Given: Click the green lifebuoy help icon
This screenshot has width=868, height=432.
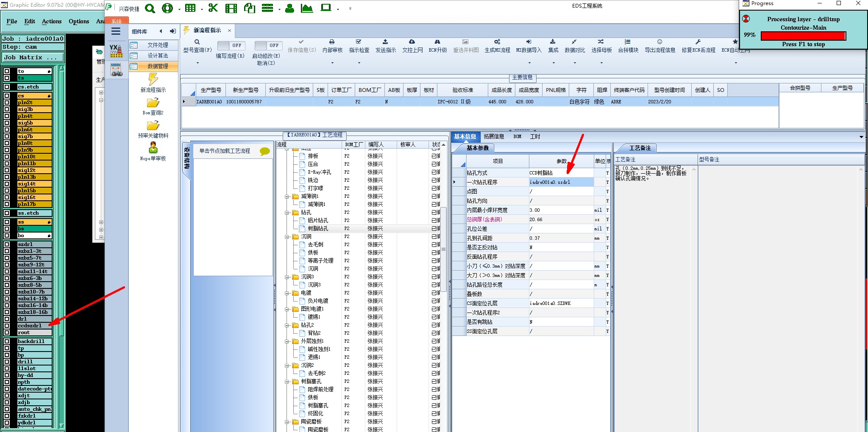Looking at the screenshot, I should [x=167, y=8].
